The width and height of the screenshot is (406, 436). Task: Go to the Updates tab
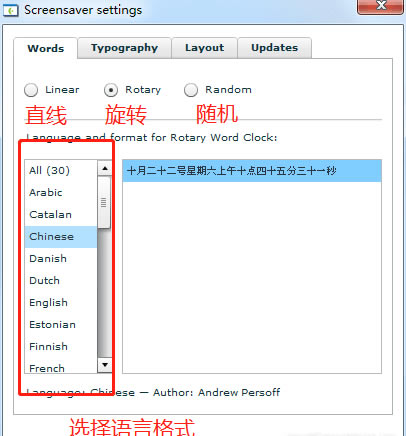coord(275,48)
